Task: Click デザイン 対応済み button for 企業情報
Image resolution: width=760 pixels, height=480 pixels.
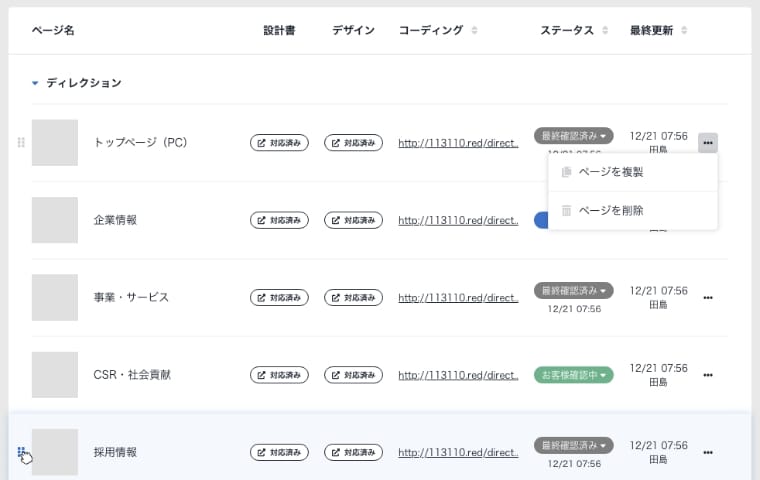Action: [x=354, y=220]
